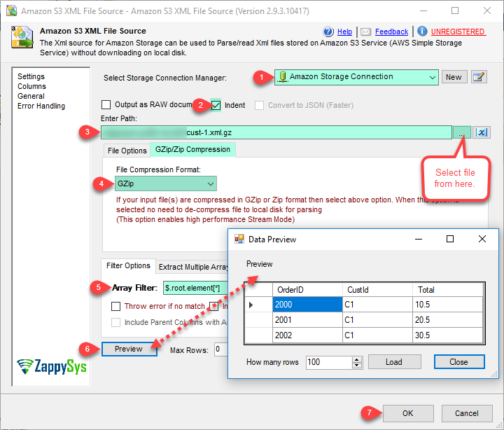The width and height of the screenshot is (504, 430).
Task: Click Close in the Data Preview window
Action: pyautogui.click(x=459, y=362)
